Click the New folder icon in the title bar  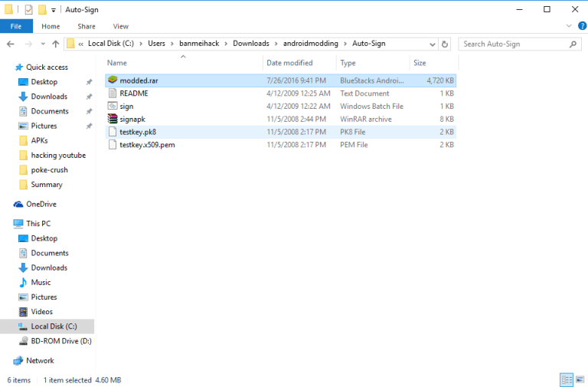tap(42, 9)
